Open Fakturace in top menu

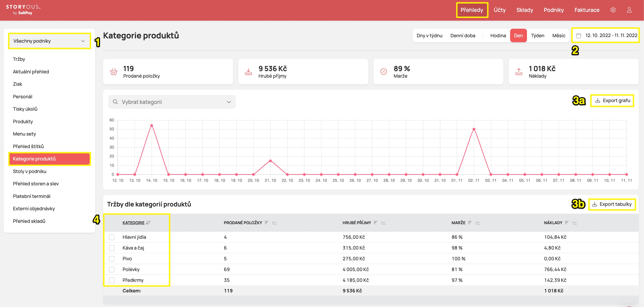(587, 10)
